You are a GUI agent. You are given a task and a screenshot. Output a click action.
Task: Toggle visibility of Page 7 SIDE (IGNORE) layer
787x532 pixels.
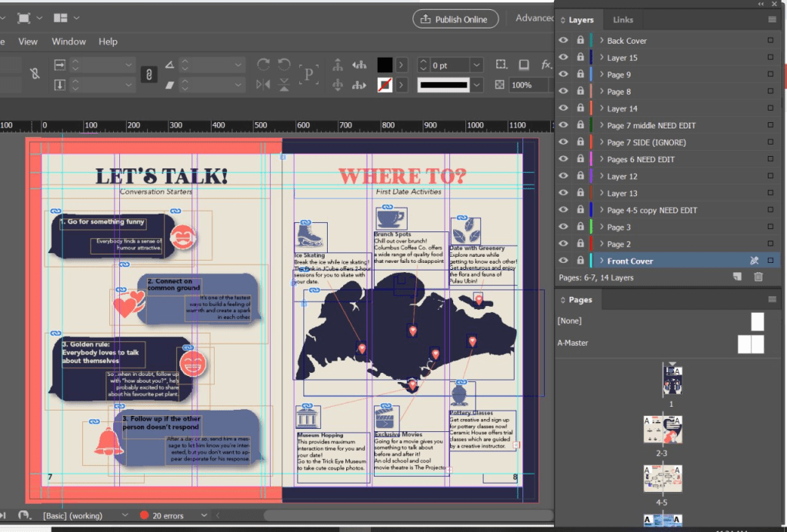(564, 142)
